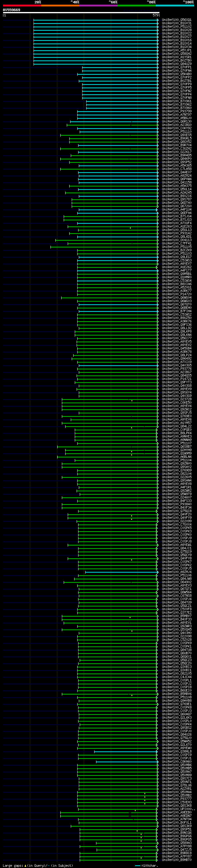The height and width of the screenshot is (868, 197).
Task: Select the label UniRef100_P93799
Action: (x=177, y=111)
